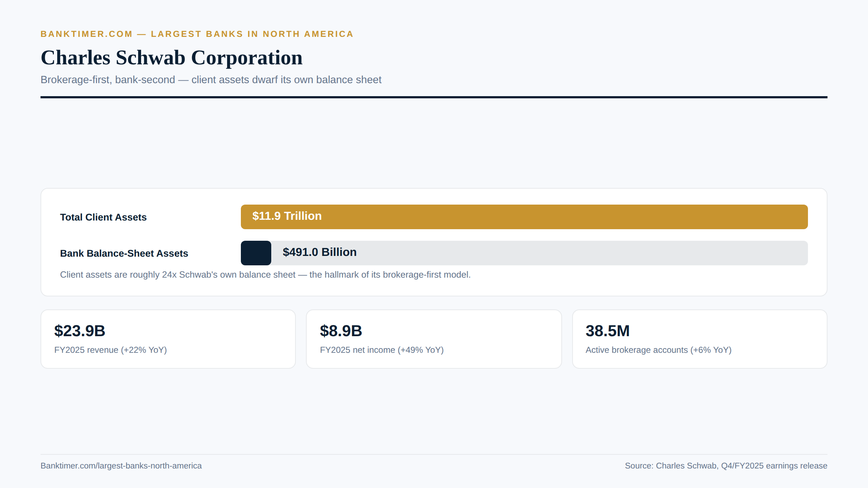Select the 'Bank Balance-Sheet Assets' label
The height and width of the screenshot is (488, 868).
(124, 253)
